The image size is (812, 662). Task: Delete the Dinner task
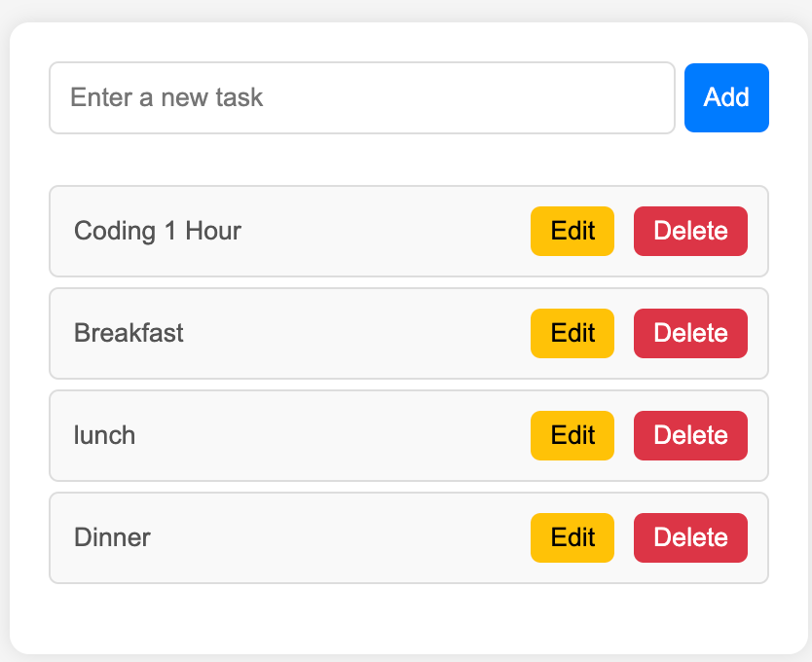[x=690, y=537]
